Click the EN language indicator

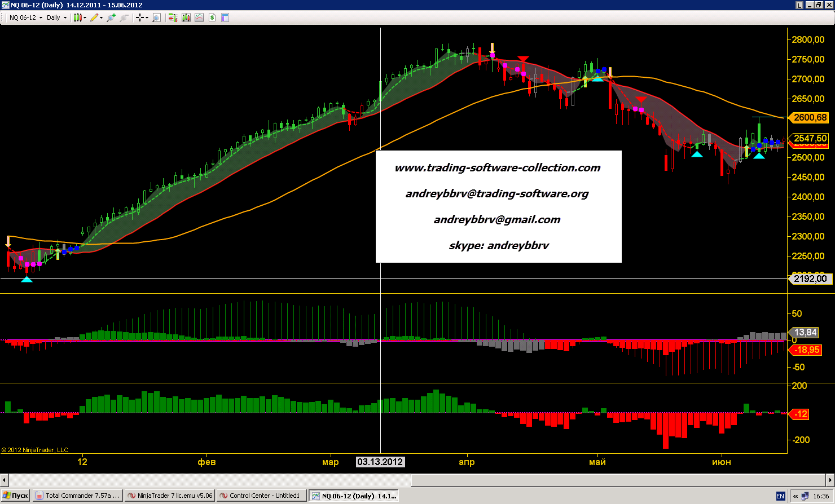780,496
